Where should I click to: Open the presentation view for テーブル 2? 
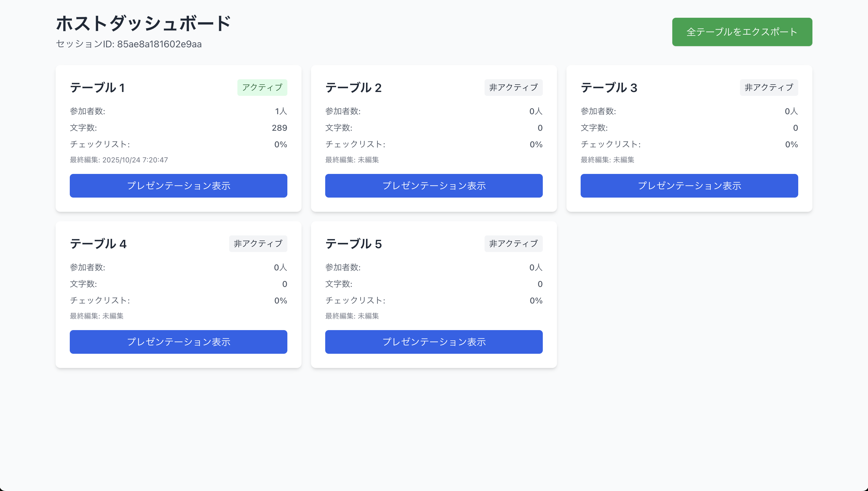click(x=434, y=186)
